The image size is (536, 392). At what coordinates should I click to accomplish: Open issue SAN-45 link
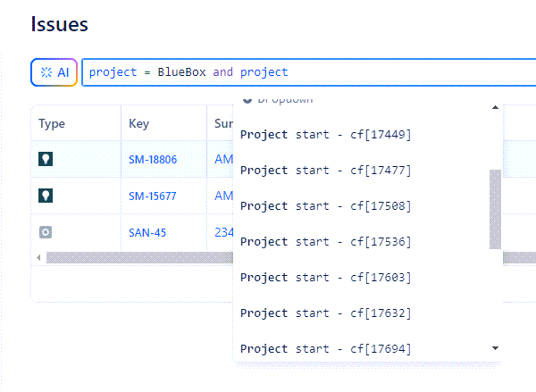147,233
